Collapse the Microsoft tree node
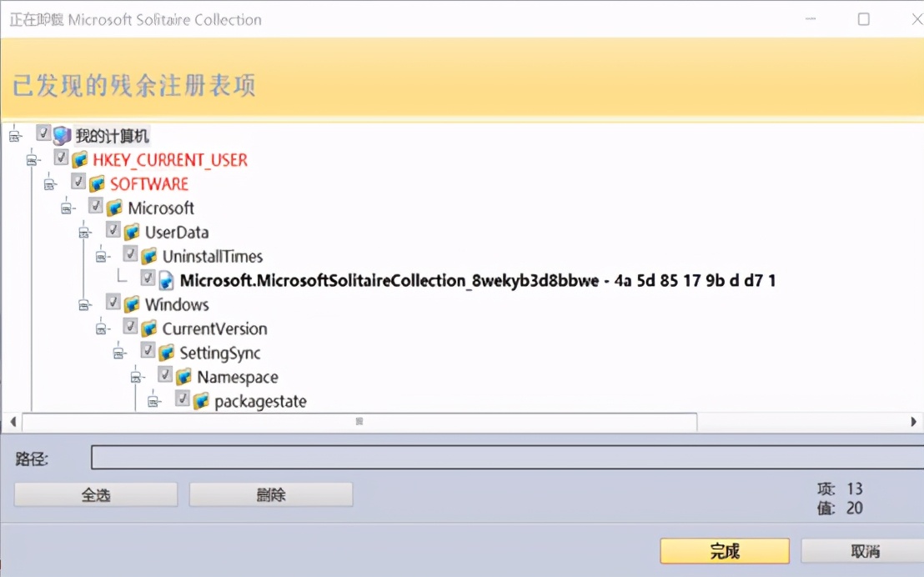Viewport: 924px width, 577px height. 67,208
